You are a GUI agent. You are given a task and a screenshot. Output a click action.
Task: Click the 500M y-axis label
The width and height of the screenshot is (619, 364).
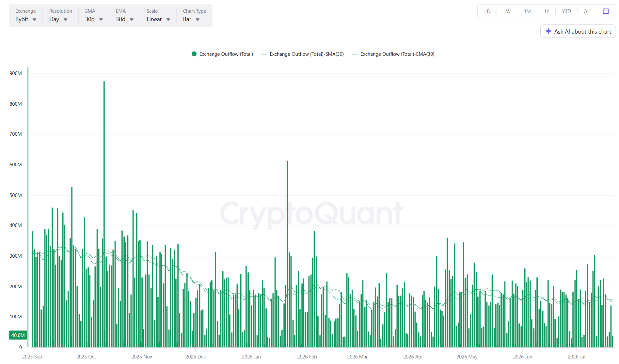[x=16, y=195]
